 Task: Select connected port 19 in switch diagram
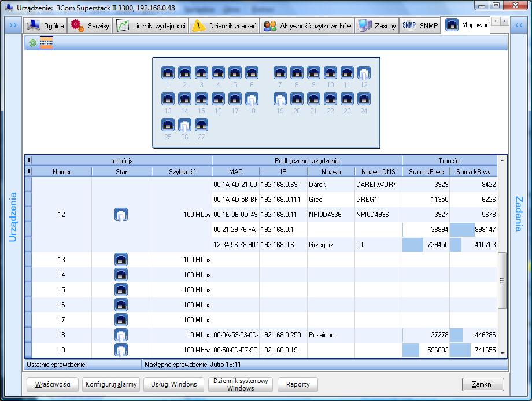pyautogui.click(x=280, y=99)
